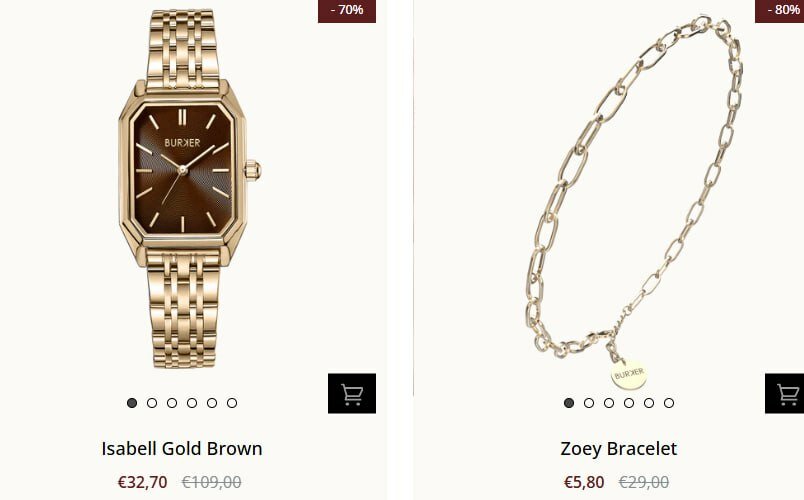The image size is (804, 500).
Task: Click the -70% discount badge
Action: click(347, 11)
